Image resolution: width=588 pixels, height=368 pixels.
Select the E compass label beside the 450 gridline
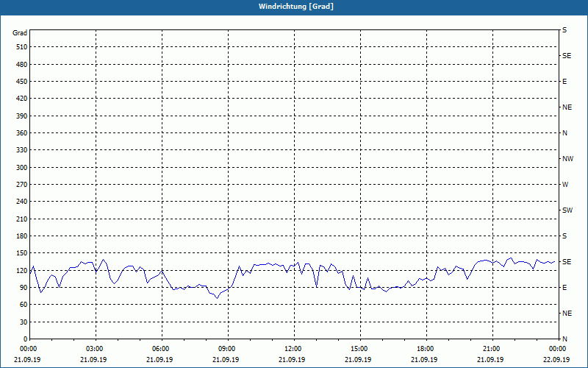click(x=564, y=82)
